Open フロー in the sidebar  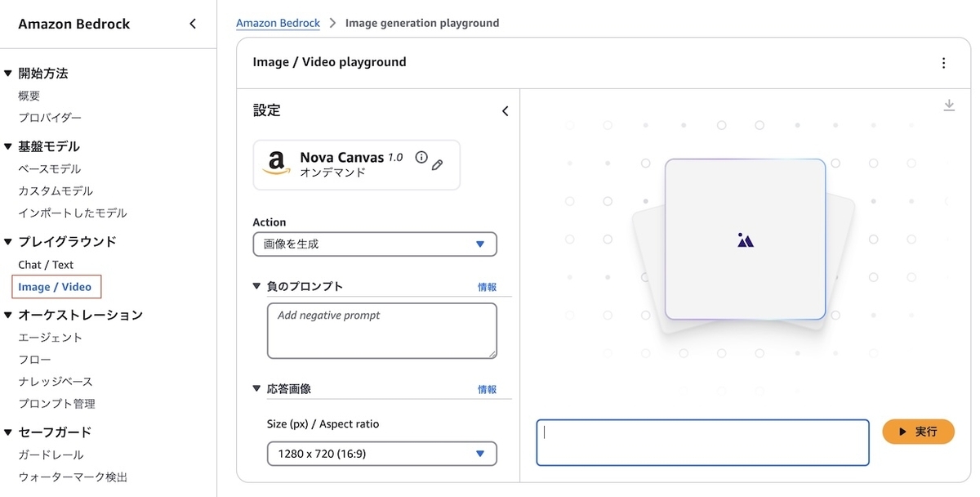34,360
